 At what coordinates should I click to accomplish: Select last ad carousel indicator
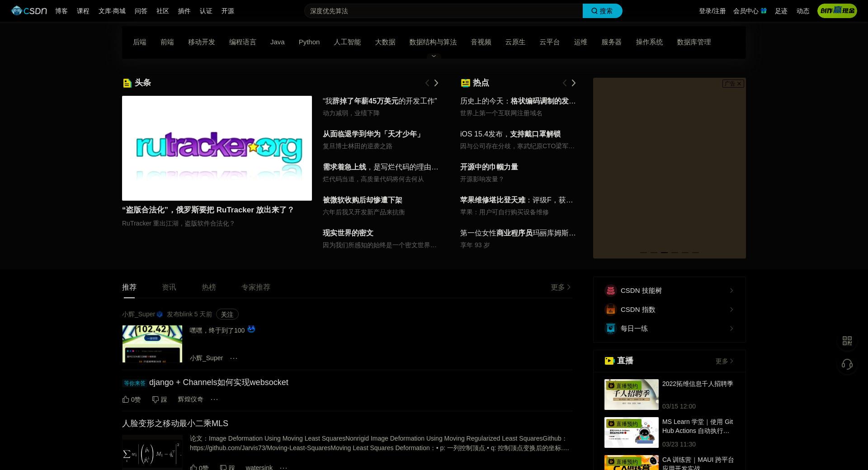[x=695, y=252]
